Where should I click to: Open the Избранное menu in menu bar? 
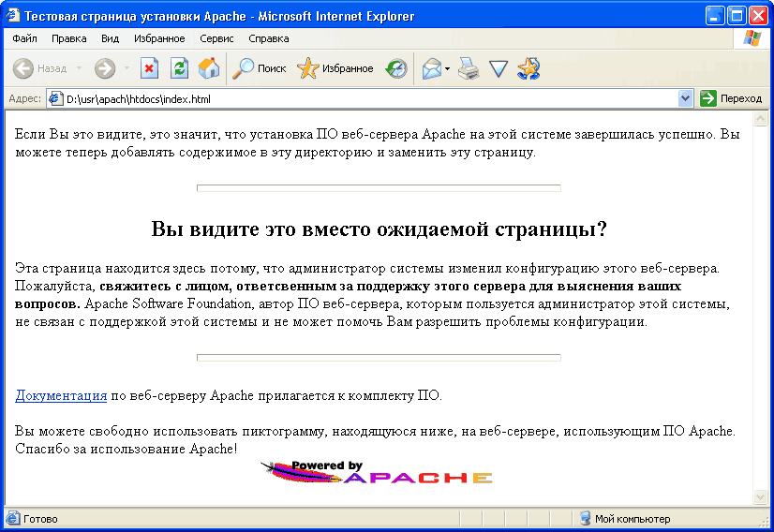coord(159,38)
